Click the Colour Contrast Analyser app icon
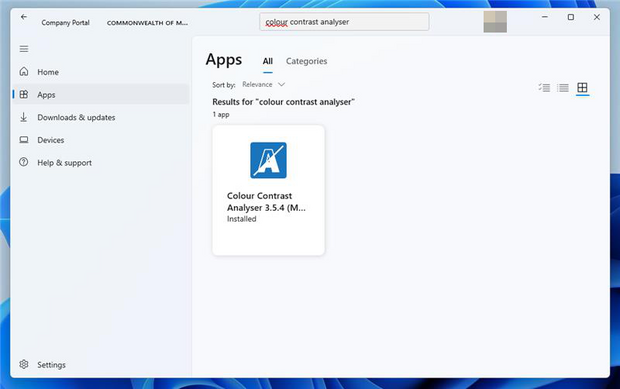Screen dimensions: 620x389 point(268,160)
